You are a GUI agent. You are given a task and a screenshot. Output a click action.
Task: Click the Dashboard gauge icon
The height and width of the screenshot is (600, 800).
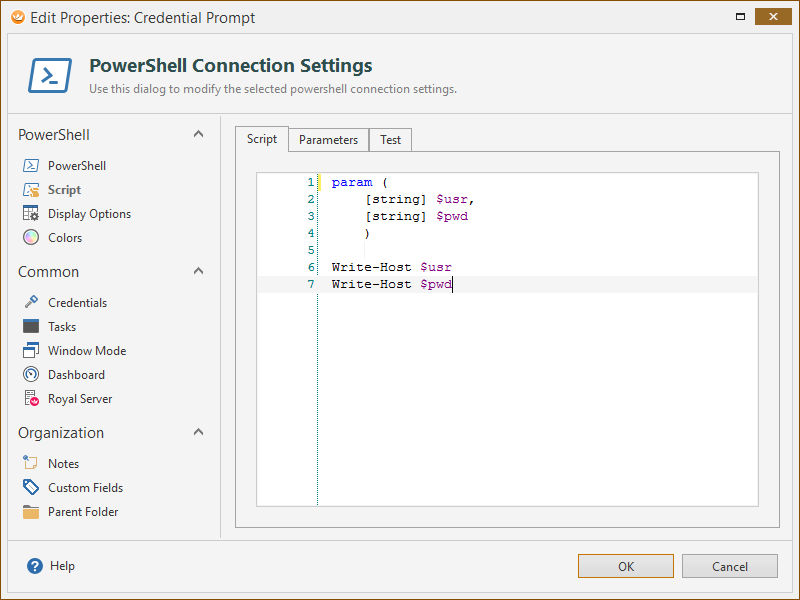[x=30, y=375]
